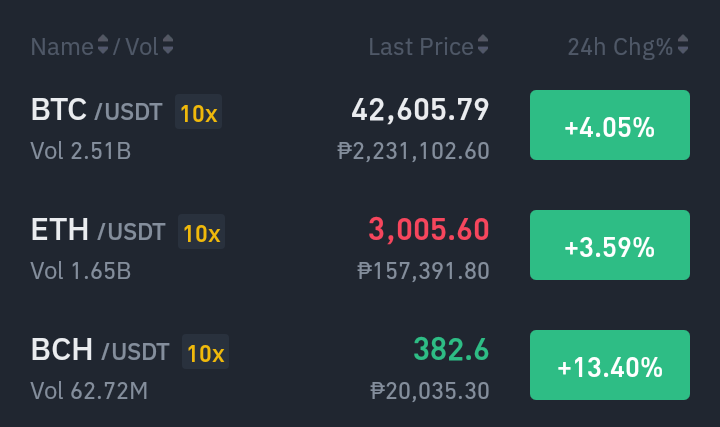The height and width of the screenshot is (427, 720).
Task: Click the Vol column header label
Action: pyautogui.click(x=142, y=46)
